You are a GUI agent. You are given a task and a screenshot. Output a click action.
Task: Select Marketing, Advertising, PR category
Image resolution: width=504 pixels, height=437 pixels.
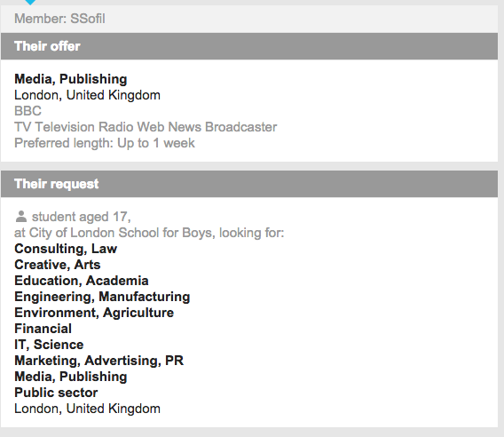[99, 361]
